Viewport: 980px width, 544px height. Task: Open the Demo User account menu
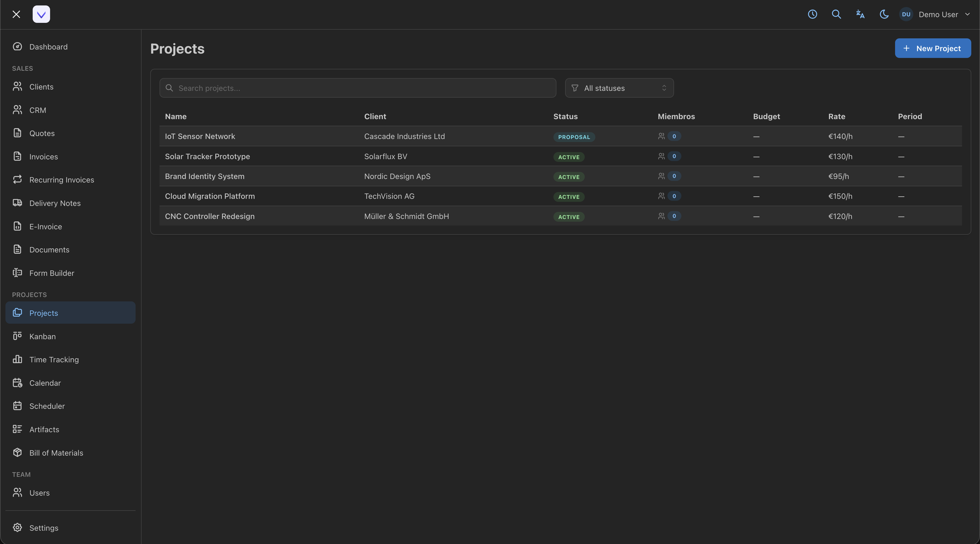pyautogui.click(x=938, y=14)
